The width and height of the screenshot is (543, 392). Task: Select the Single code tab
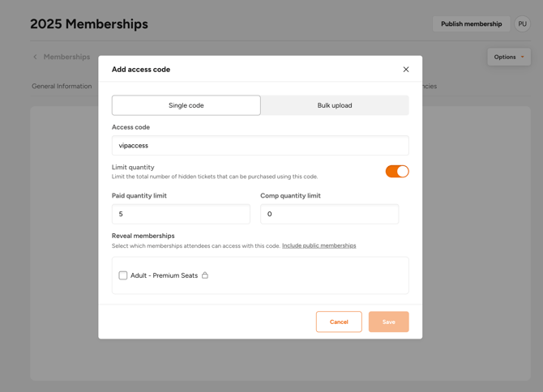tap(186, 105)
